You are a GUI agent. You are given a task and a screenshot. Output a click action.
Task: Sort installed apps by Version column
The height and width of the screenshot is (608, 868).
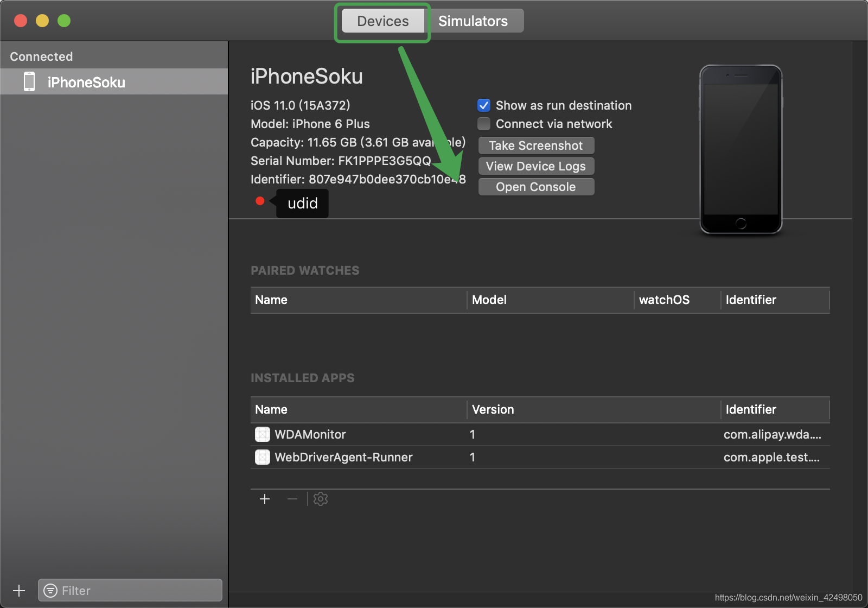pos(593,409)
